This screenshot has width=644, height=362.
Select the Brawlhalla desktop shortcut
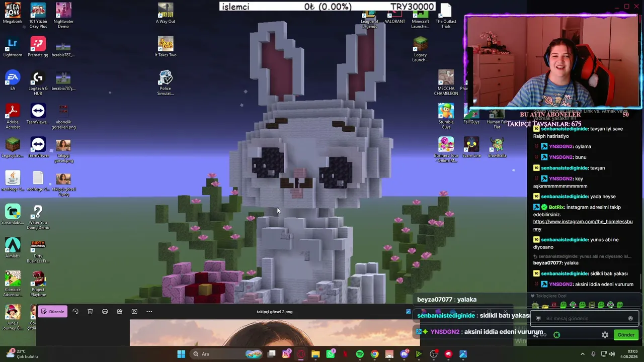(x=497, y=147)
